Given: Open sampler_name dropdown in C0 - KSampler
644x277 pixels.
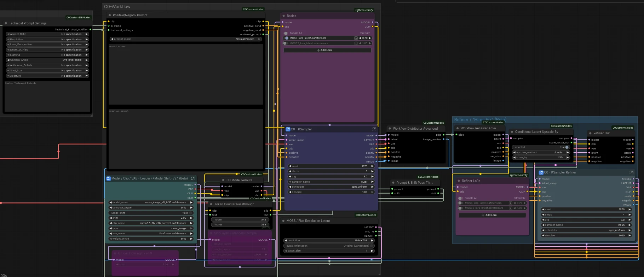Looking at the screenshot, I should (331, 182).
